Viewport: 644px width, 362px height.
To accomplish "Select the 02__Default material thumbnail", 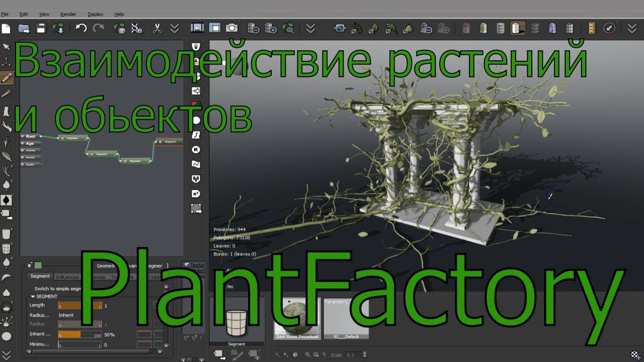I will tap(346, 318).
